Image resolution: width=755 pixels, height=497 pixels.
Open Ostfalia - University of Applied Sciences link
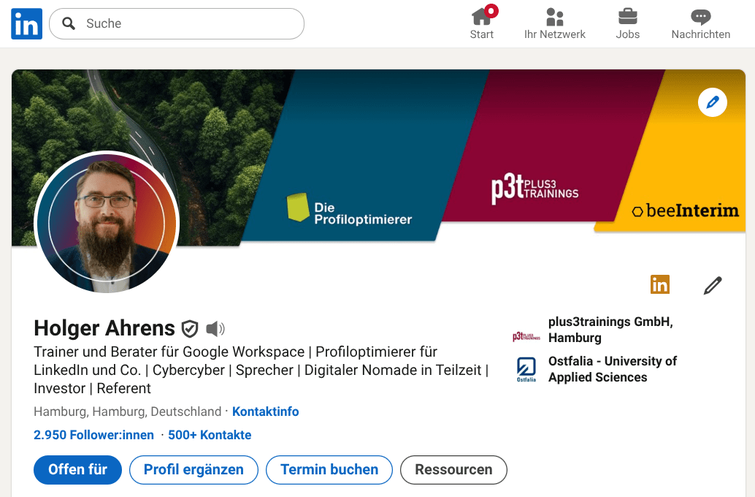(x=612, y=369)
